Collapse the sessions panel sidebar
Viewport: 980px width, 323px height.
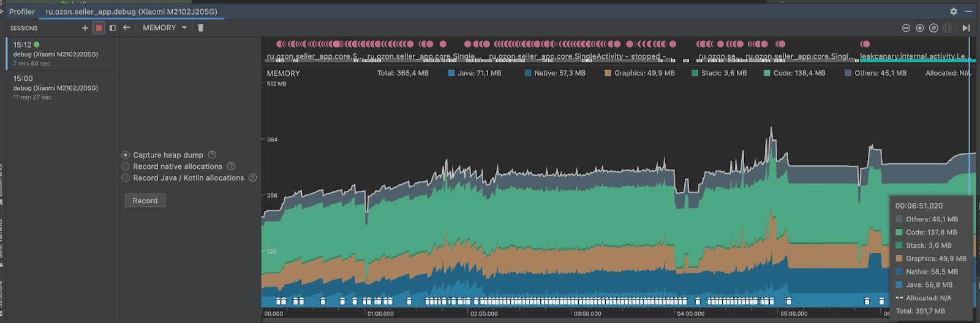click(x=113, y=28)
